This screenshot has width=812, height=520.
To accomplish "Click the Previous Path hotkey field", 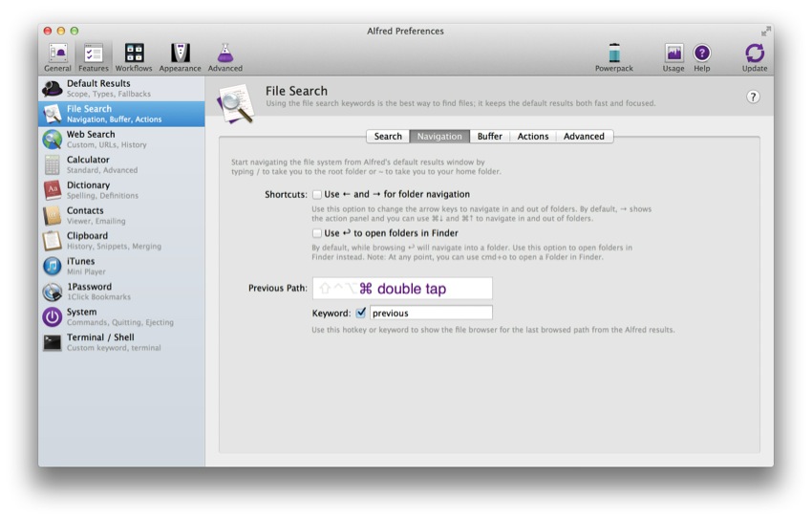I will [x=402, y=289].
